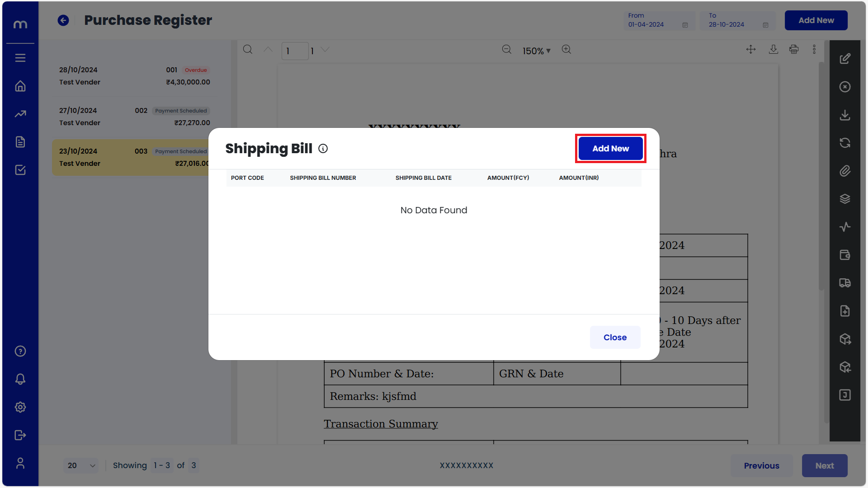Click the PDF page number field
The width and height of the screenshot is (868, 488).
pos(295,51)
